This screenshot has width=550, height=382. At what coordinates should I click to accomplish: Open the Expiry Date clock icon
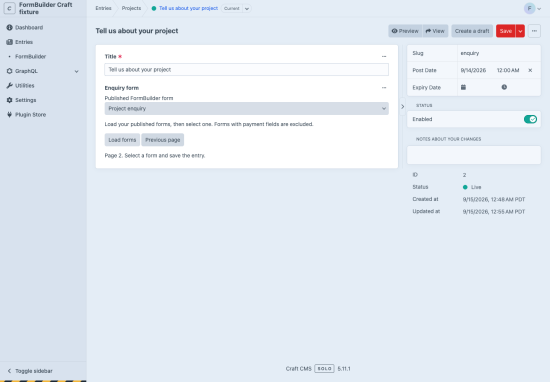(504, 87)
